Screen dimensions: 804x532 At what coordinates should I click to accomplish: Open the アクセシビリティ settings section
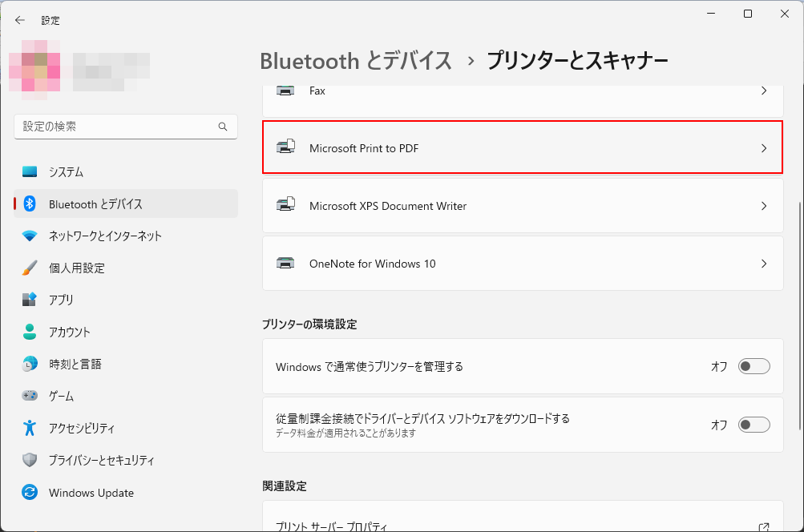click(x=82, y=429)
